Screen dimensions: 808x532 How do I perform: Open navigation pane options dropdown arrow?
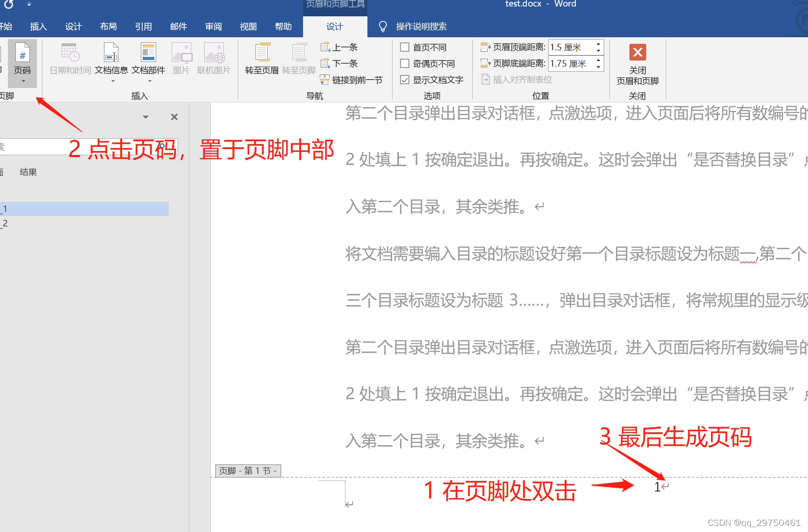(145, 117)
